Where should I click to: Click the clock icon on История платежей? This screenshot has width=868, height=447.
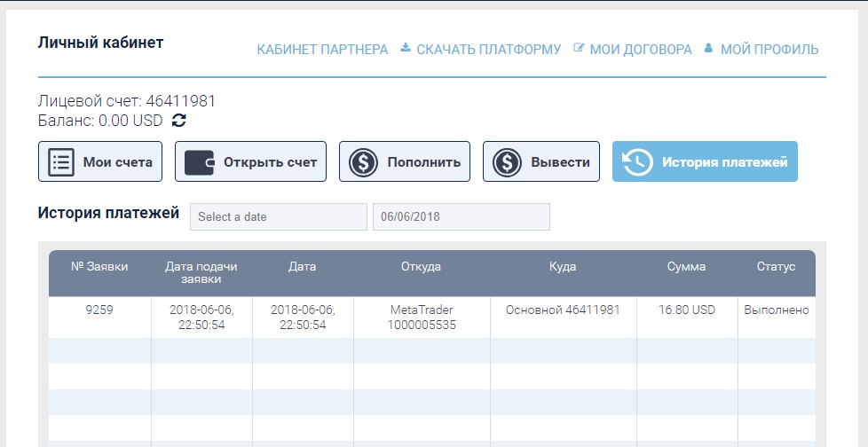[637, 162]
